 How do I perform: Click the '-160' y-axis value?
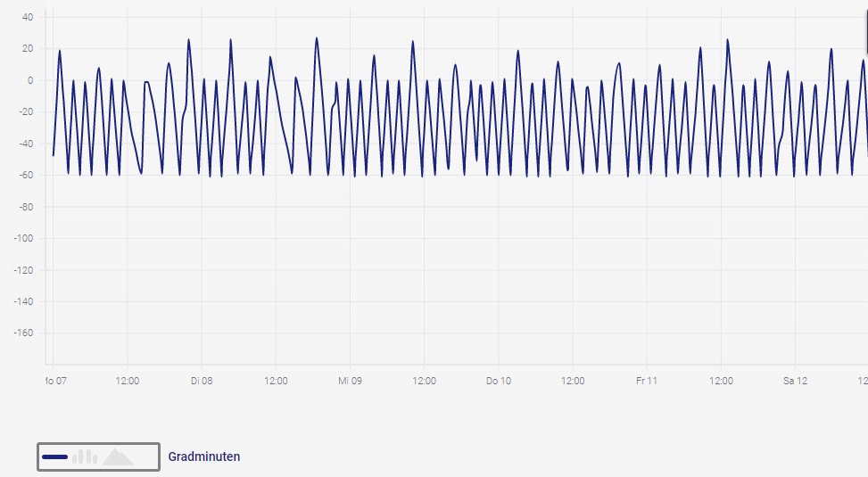pos(23,333)
